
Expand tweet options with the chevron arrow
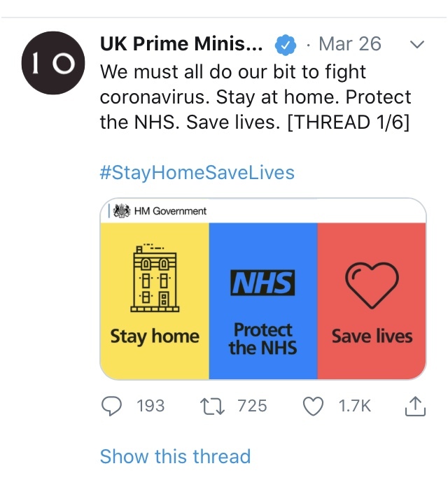[x=416, y=44]
